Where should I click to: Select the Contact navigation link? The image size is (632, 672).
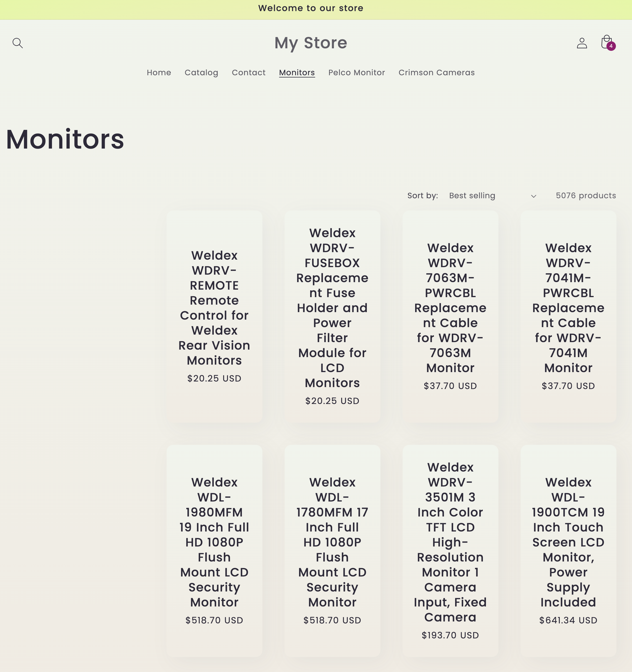(249, 73)
